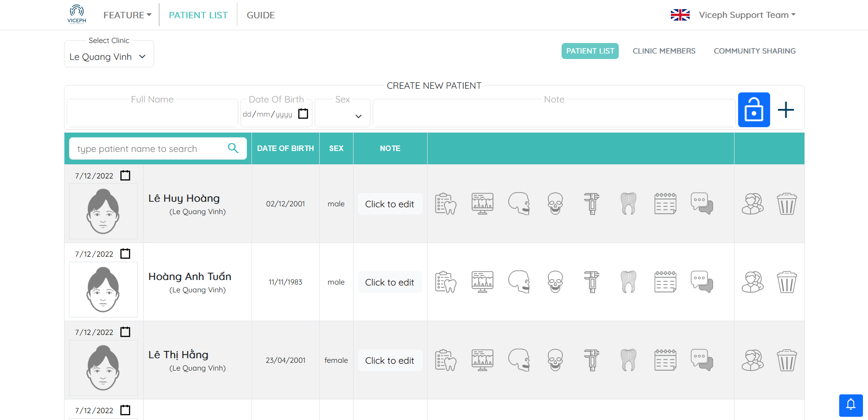Switch to COMMUNITY SHARING tab
This screenshot has height=420, width=868.
point(755,51)
